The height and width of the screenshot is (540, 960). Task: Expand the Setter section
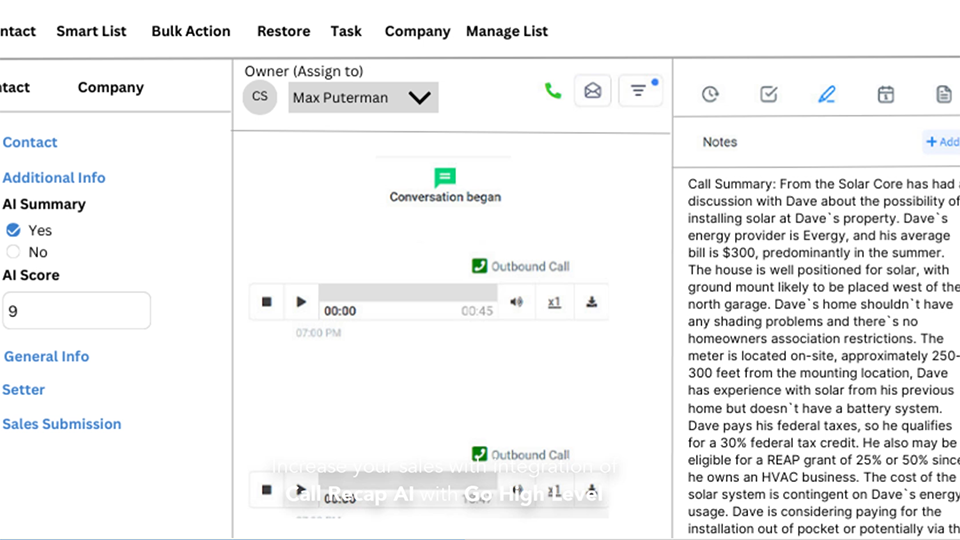pos(23,389)
